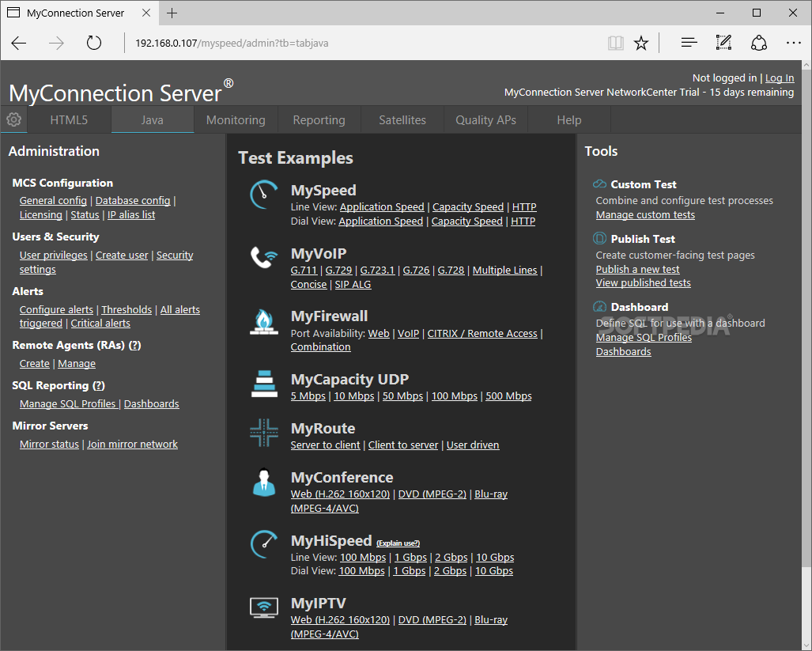Click the Create user link

[x=122, y=255]
